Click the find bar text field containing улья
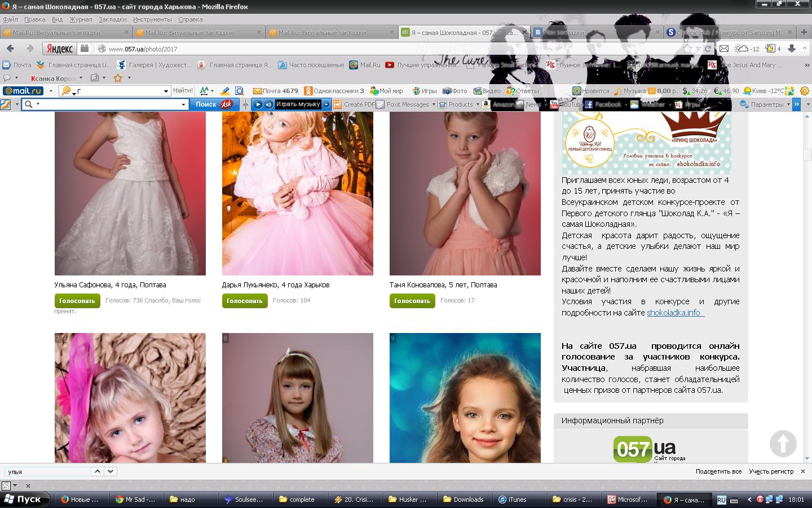Viewport: 812px width, 508px height. pos(48,471)
